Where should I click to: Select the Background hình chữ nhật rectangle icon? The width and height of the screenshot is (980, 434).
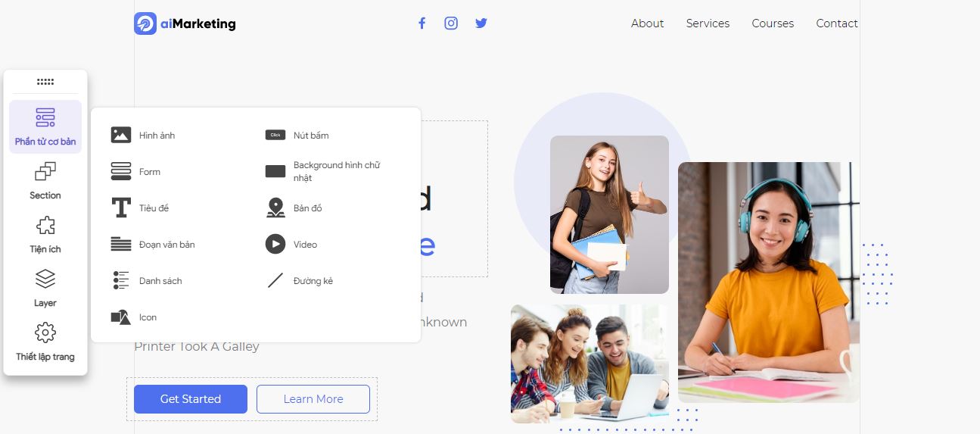coord(275,172)
